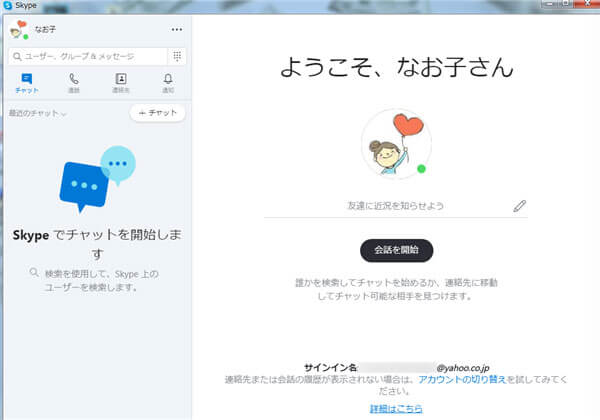Click the green online status dot on large avatar
The width and height of the screenshot is (600, 420).
coord(421,169)
